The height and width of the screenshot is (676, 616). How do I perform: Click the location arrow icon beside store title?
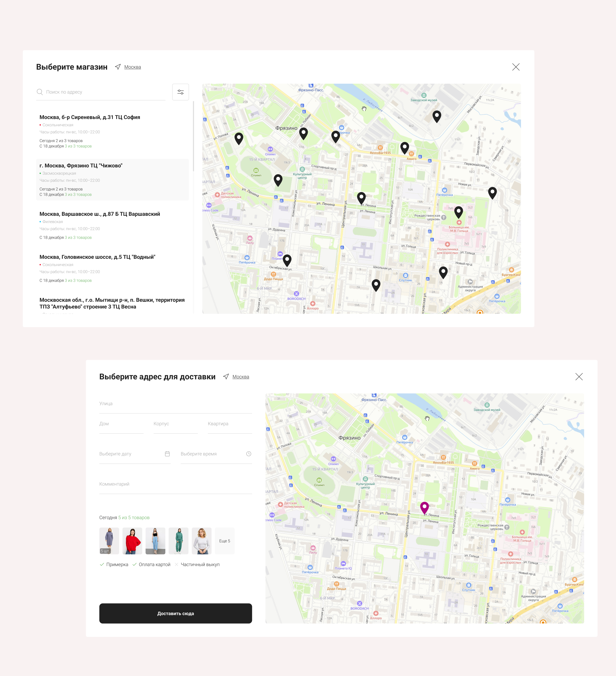click(118, 67)
